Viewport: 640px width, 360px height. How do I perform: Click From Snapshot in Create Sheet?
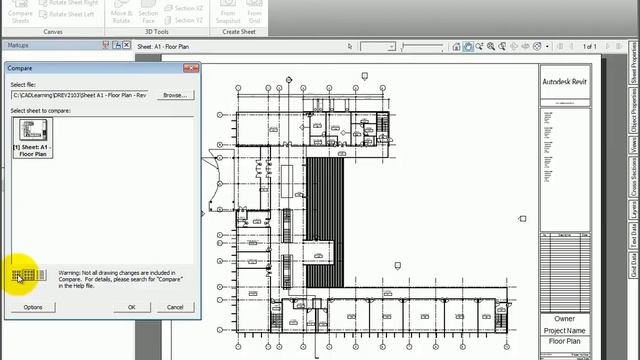click(228, 12)
